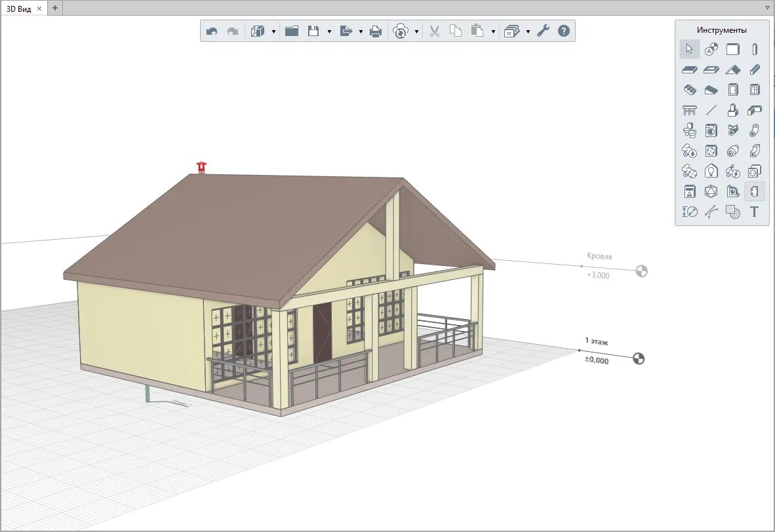Select the strip foundation tool
Image resolution: width=775 pixels, height=532 pixels.
click(x=755, y=110)
